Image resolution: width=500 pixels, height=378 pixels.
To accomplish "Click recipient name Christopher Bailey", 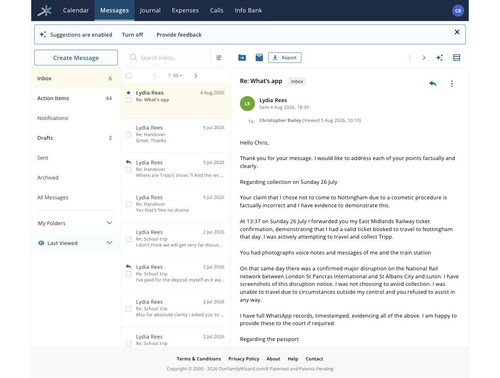I will tap(280, 120).
